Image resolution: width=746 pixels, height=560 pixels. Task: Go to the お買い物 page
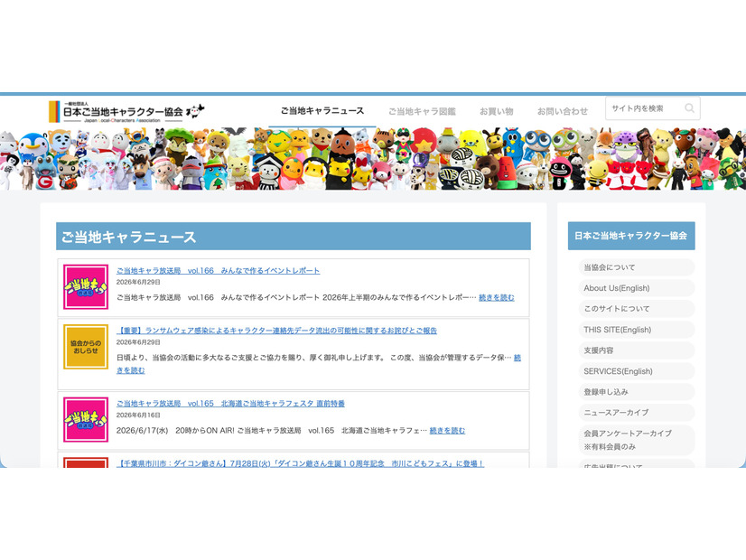(496, 111)
